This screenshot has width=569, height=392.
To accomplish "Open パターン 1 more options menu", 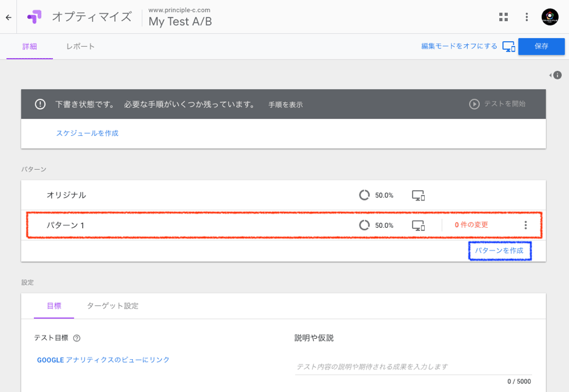I will pos(525,225).
